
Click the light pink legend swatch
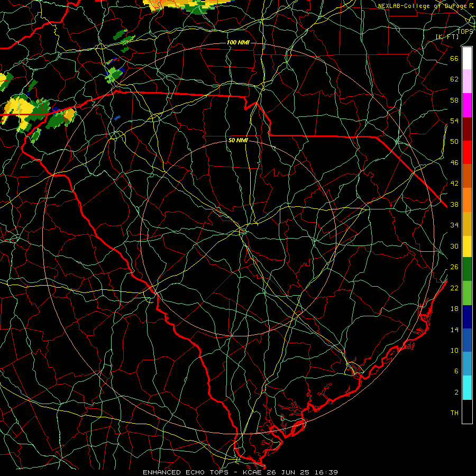coord(467,81)
